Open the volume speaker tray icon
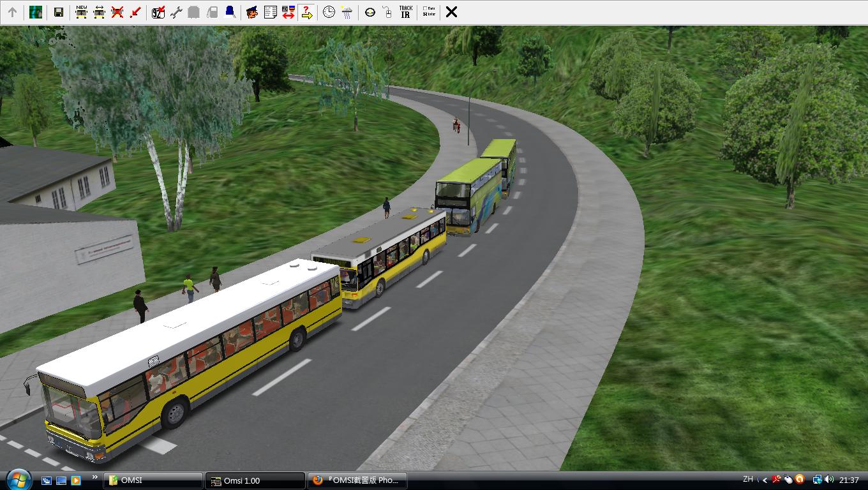 coord(829,480)
